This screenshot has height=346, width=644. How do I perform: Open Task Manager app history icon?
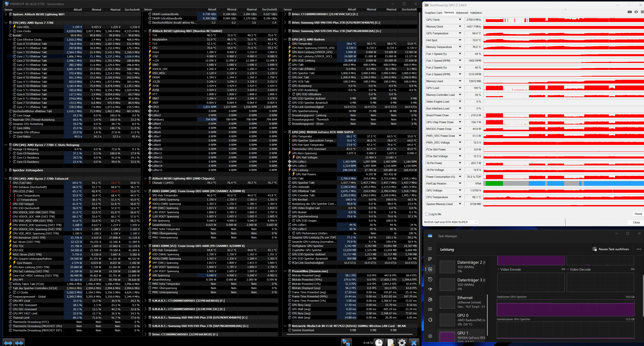[x=430, y=279]
